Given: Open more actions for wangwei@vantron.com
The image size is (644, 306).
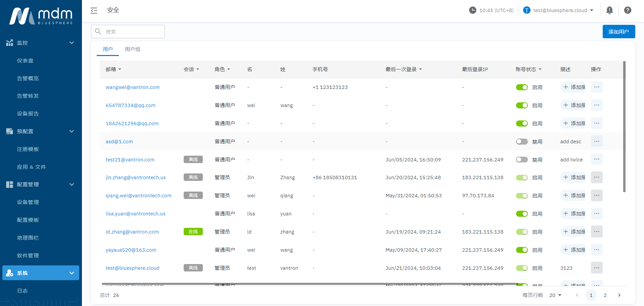Looking at the screenshot, I should (x=596, y=87).
